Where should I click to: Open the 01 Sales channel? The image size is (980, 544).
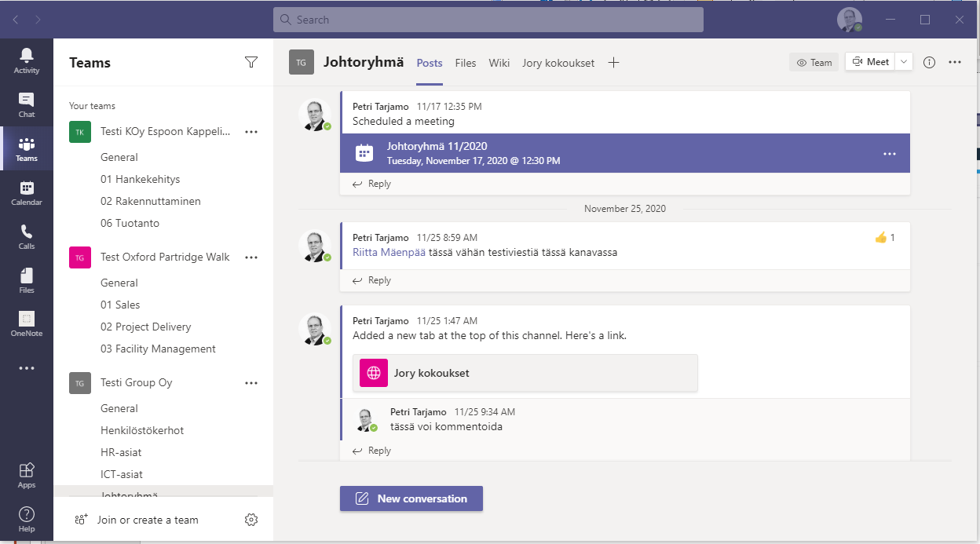click(x=120, y=305)
